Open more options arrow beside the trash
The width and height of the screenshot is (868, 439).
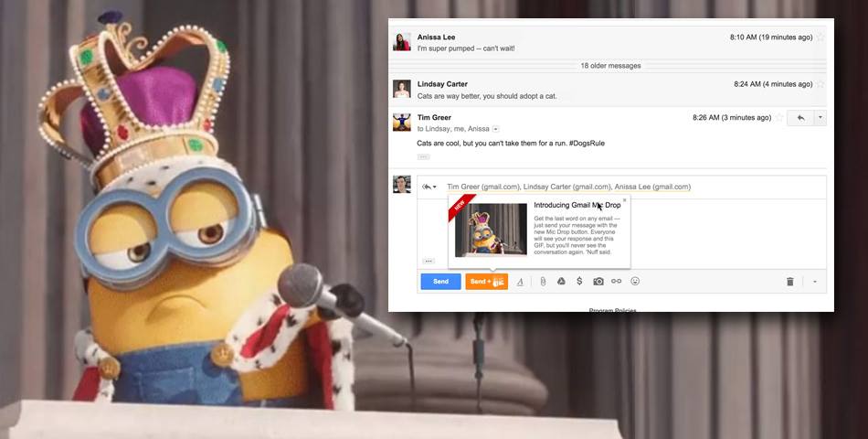point(815,282)
